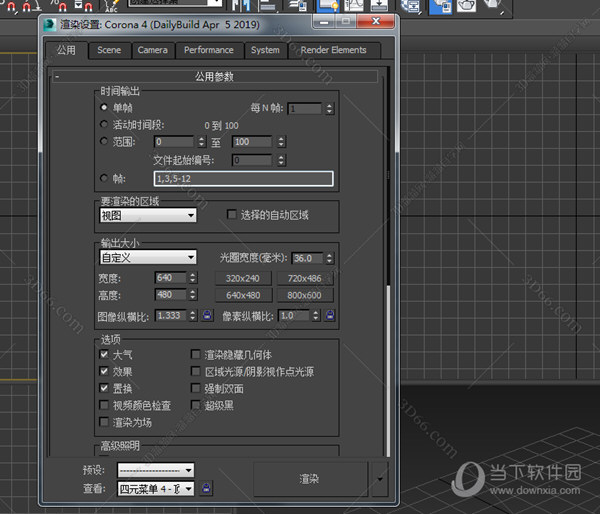600x514 pixels.
Task: Enable 选择的自动区域 checkbox
Action: [x=232, y=214]
